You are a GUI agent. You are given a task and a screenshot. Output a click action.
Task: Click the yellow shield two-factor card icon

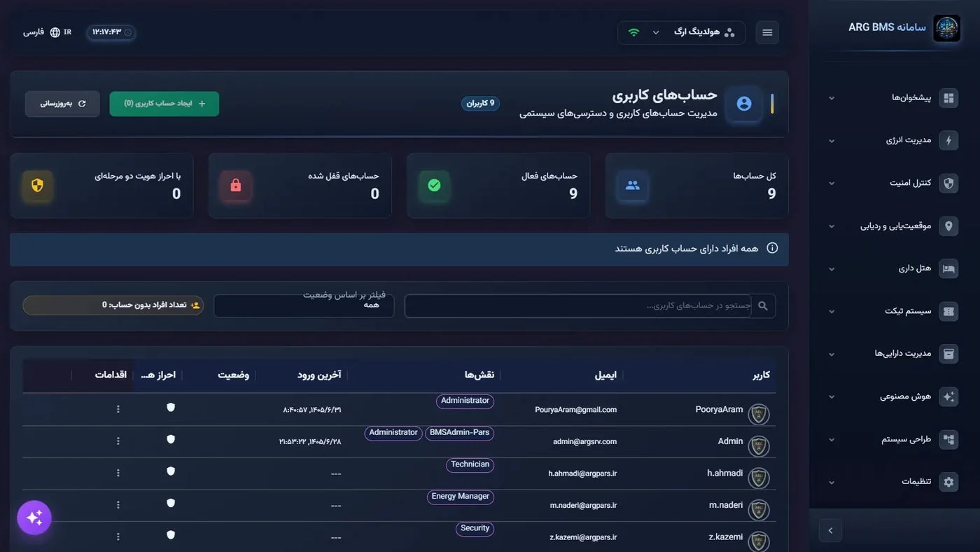pyautogui.click(x=38, y=186)
